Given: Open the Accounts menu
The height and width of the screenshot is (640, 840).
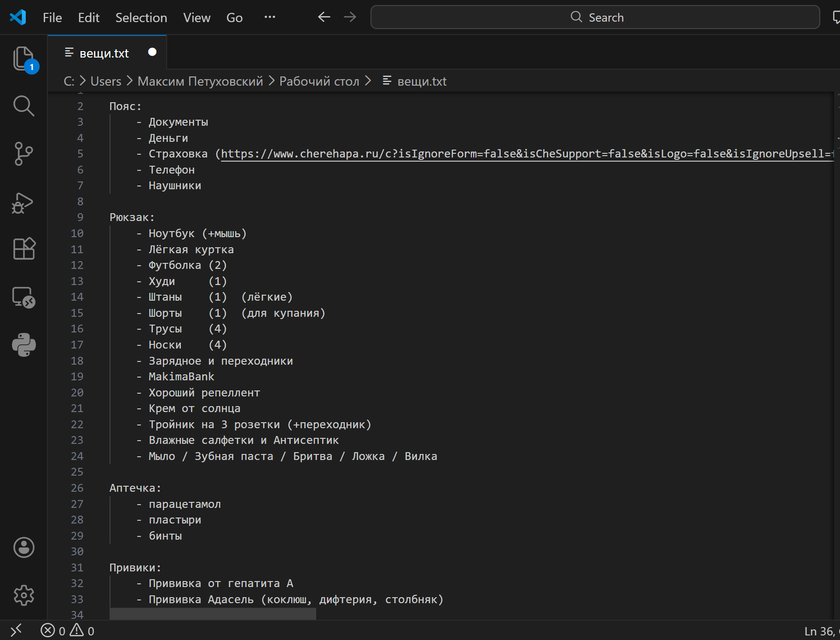Looking at the screenshot, I should tap(24, 547).
